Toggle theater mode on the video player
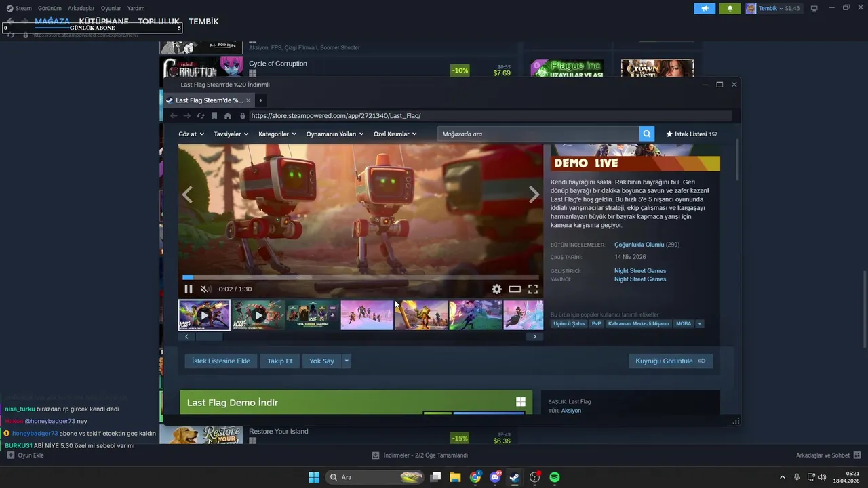This screenshot has height=488, width=868. click(515, 289)
